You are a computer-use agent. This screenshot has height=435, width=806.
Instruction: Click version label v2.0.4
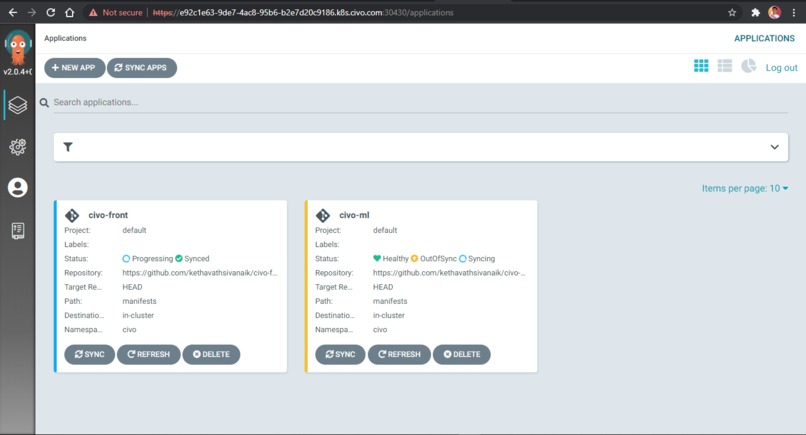coord(17,71)
